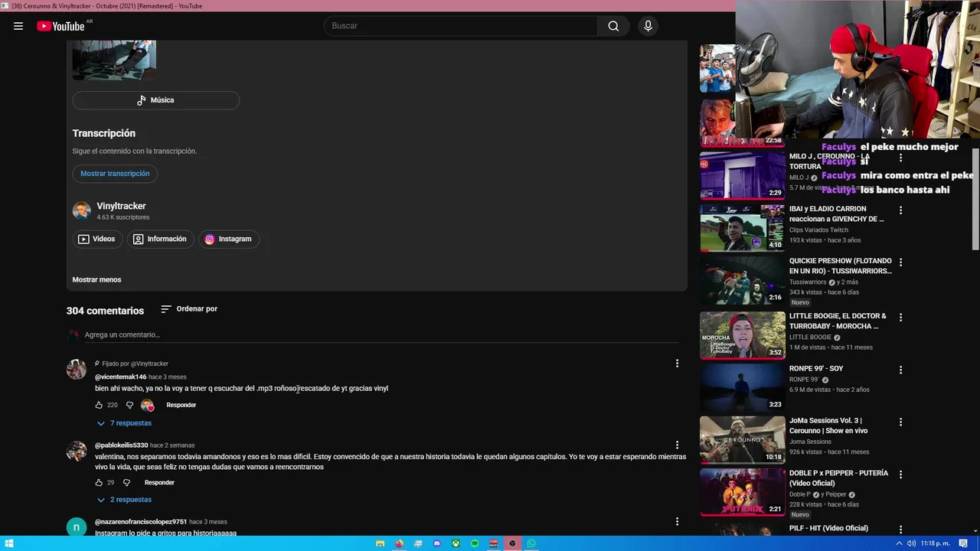Open options for PILF - HIT video
The image size is (980, 551).
tap(900, 529)
